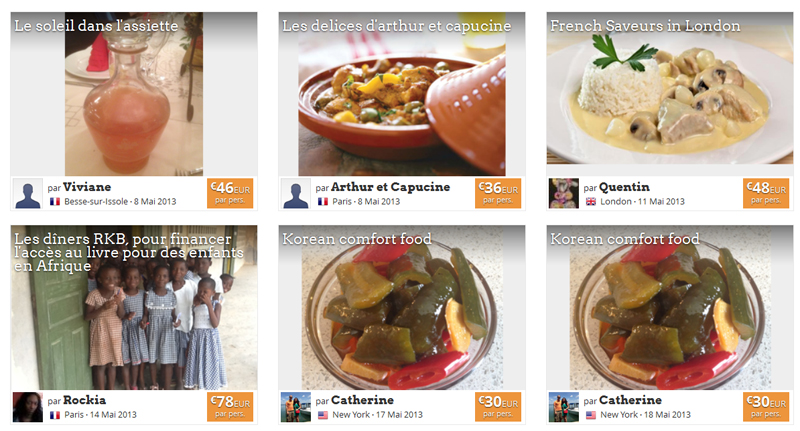Click host name Quentin
Viewport: 800px width, 431px height.
click(624, 187)
